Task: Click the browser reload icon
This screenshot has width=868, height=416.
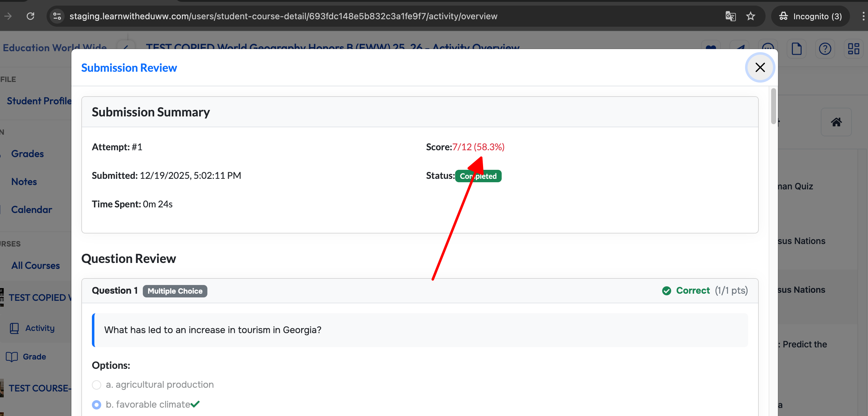Action: pyautogui.click(x=31, y=16)
